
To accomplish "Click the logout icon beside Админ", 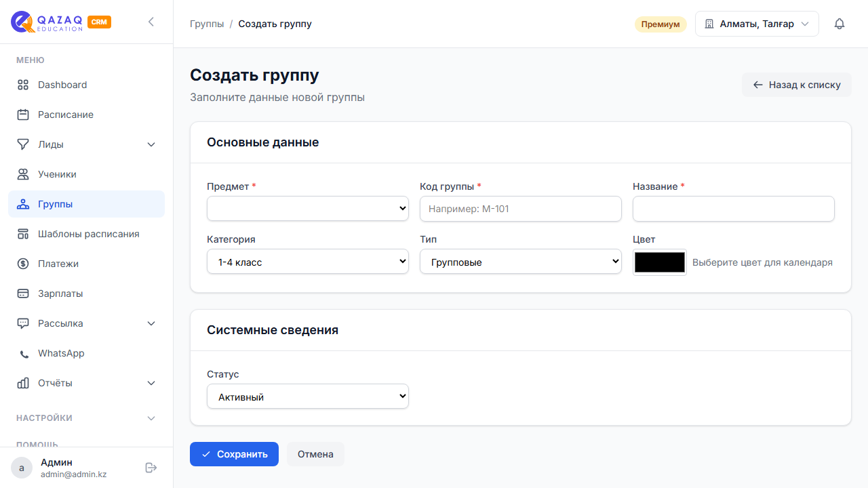I will click(x=151, y=468).
